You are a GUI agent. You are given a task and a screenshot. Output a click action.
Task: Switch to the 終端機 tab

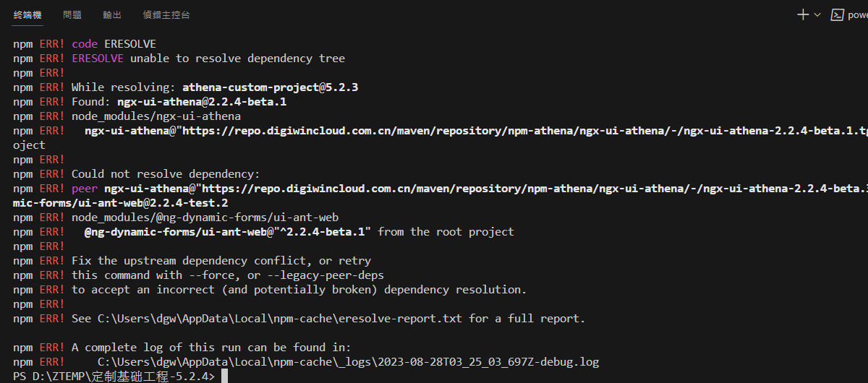pyautogui.click(x=27, y=14)
